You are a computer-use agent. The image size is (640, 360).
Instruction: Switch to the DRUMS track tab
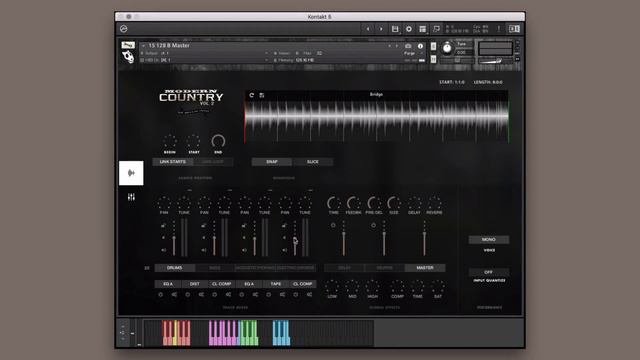click(x=175, y=268)
